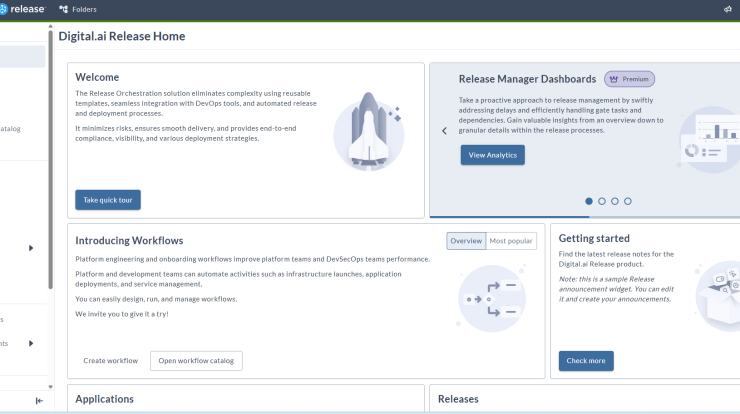740x414 pixels.
Task: Open the announcements megaphone icon
Action: pos(728,9)
